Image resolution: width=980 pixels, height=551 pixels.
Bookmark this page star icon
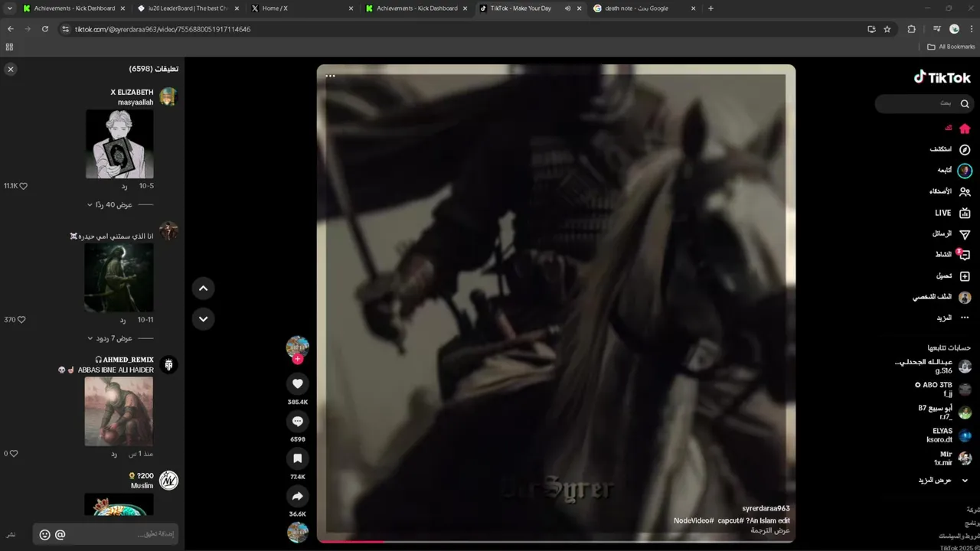[887, 29]
